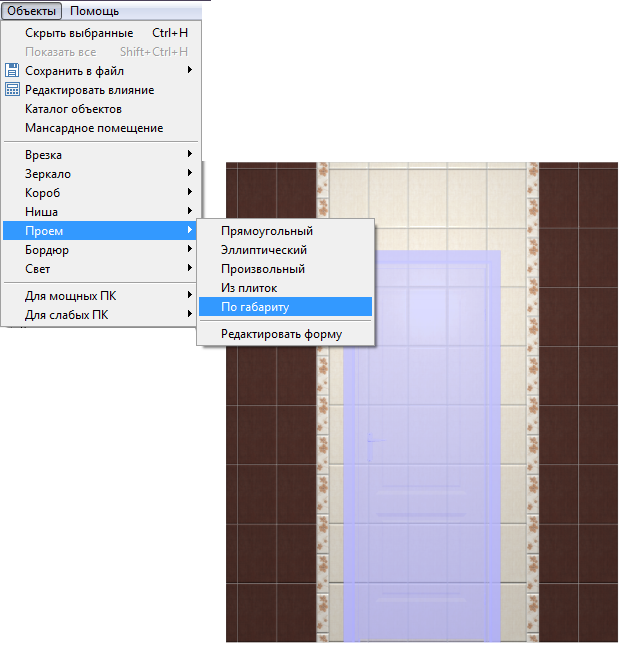Screen dimensions: 621x645
Task: Open the Ниша submenu
Action: click(x=101, y=211)
